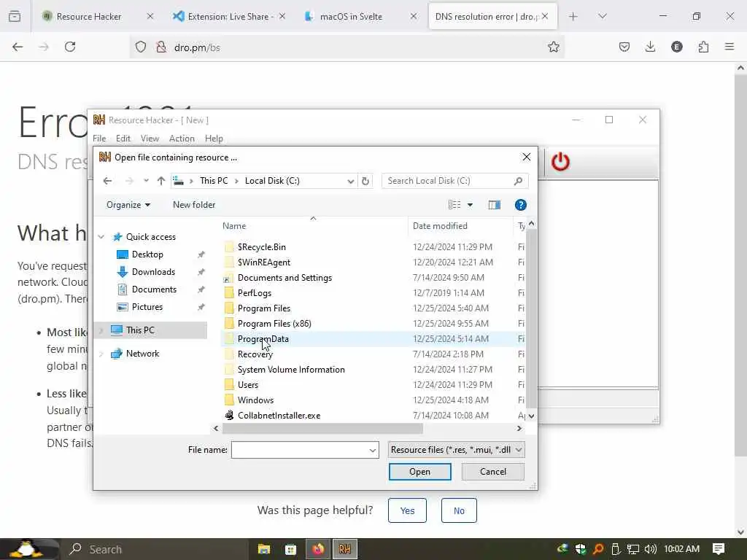Open the notification center icon
Image resolution: width=747 pixels, height=560 pixels.
(719, 549)
